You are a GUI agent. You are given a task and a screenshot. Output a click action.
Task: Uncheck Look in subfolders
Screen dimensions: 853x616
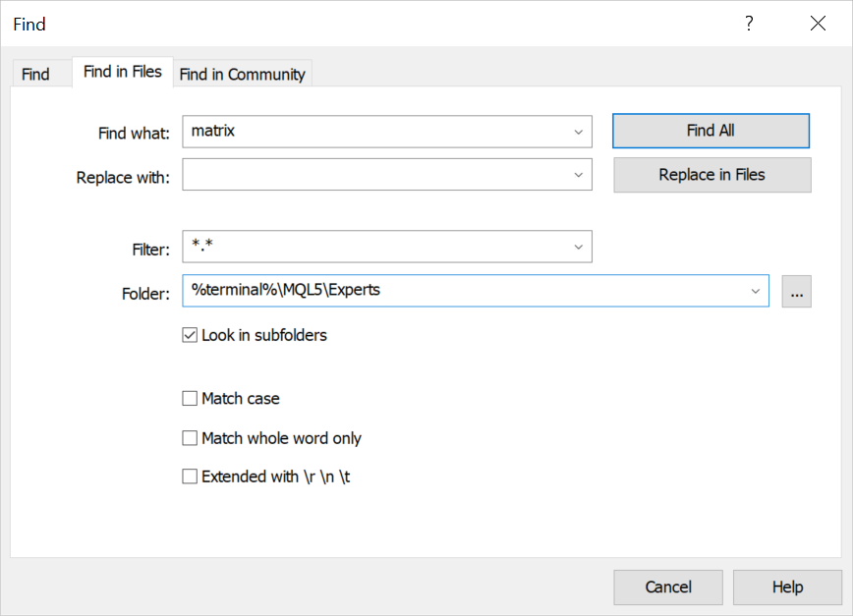[190, 334]
